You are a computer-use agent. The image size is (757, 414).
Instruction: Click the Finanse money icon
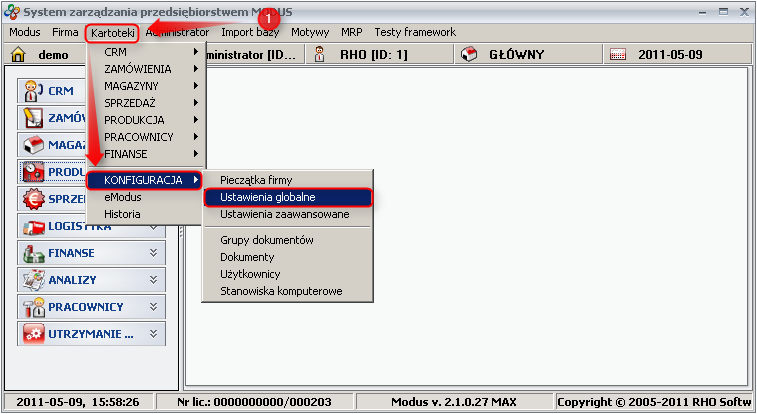tap(34, 253)
